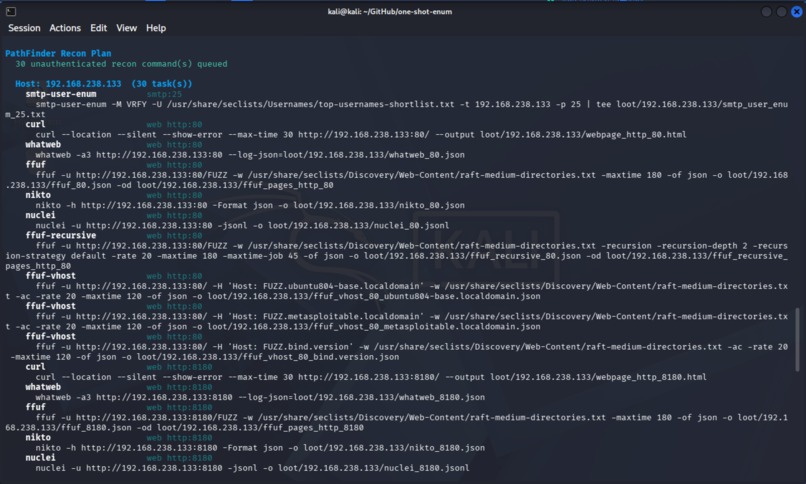Click the ffuf command with '-recursion-depth 2'

pyautogui.click(x=396, y=255)
